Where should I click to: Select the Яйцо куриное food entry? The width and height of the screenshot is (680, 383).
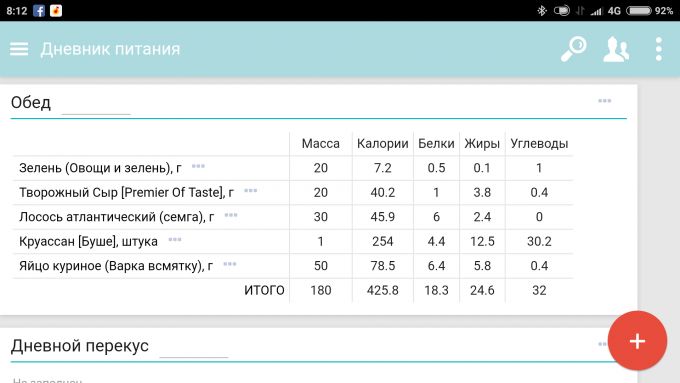tap(116, 266)
